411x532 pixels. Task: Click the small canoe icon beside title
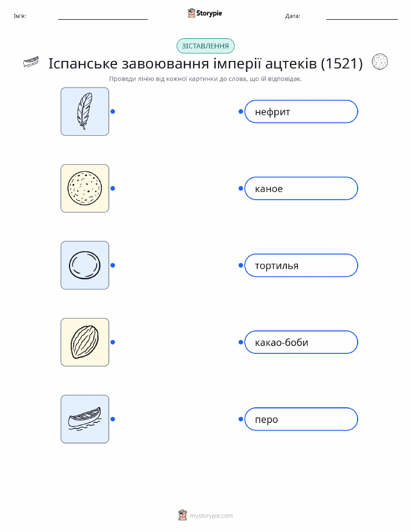(x=31, y=62)
